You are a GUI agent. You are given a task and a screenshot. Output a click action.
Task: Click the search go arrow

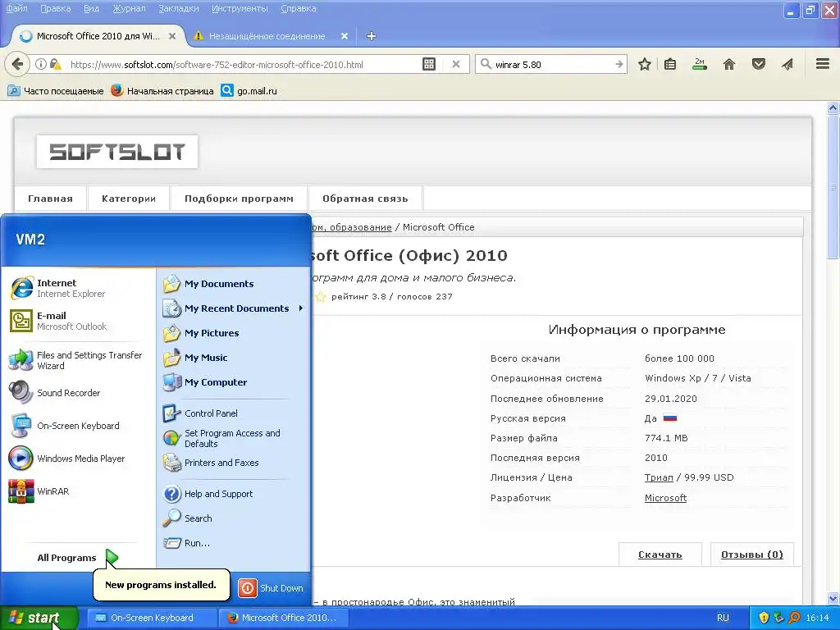[x=619, y=64]
